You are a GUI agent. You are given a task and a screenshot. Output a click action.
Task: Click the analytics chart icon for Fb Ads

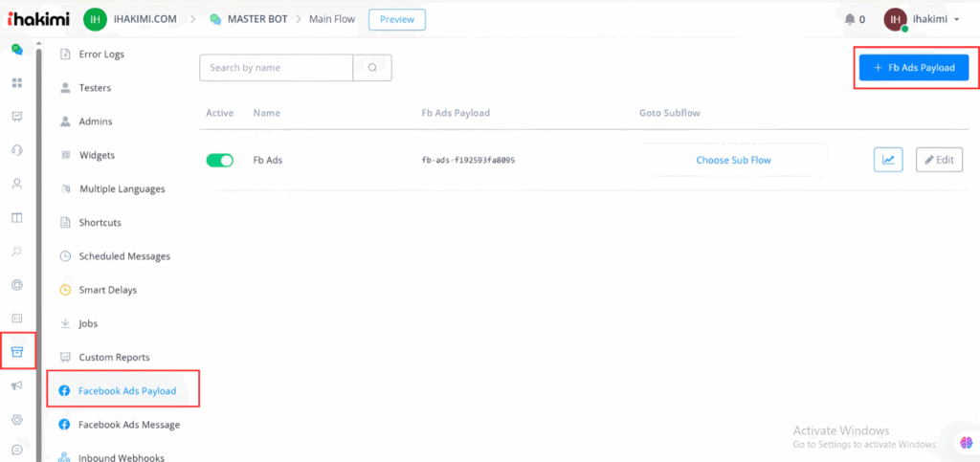[888, 160]
